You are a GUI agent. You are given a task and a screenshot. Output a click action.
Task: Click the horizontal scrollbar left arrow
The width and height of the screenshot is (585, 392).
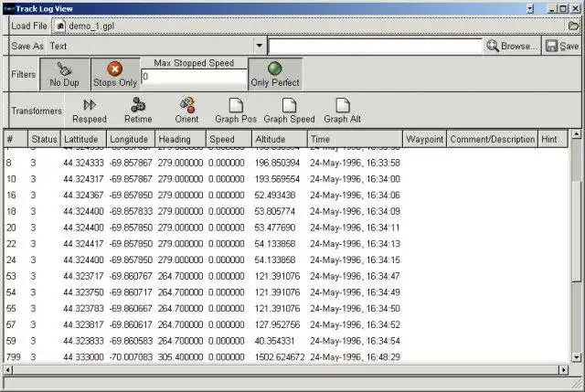(x=8, y=370)
